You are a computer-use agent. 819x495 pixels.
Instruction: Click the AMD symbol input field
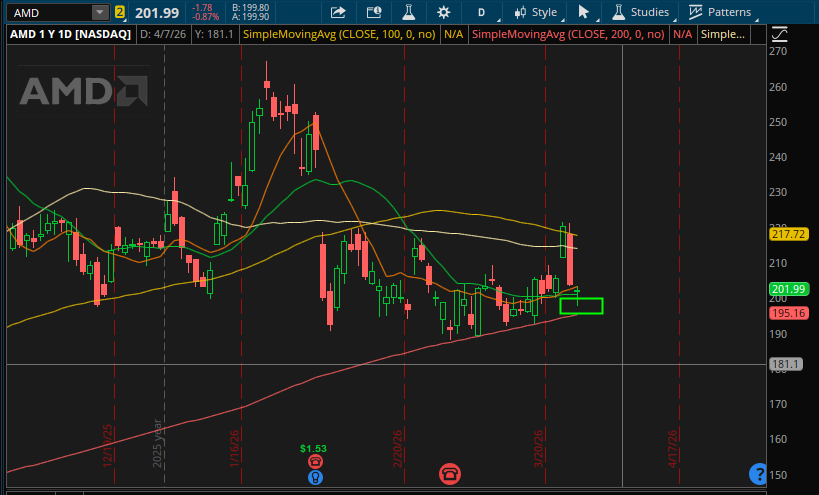coord(50,13)
